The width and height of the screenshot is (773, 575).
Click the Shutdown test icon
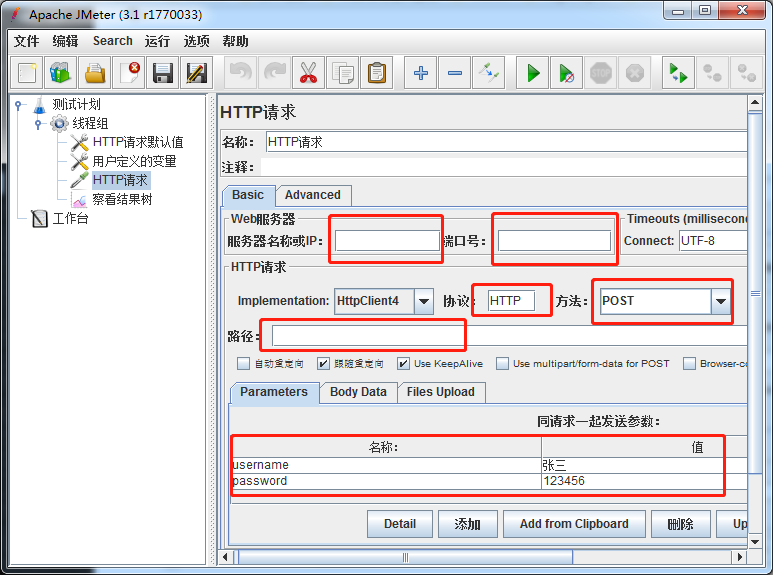634,73
